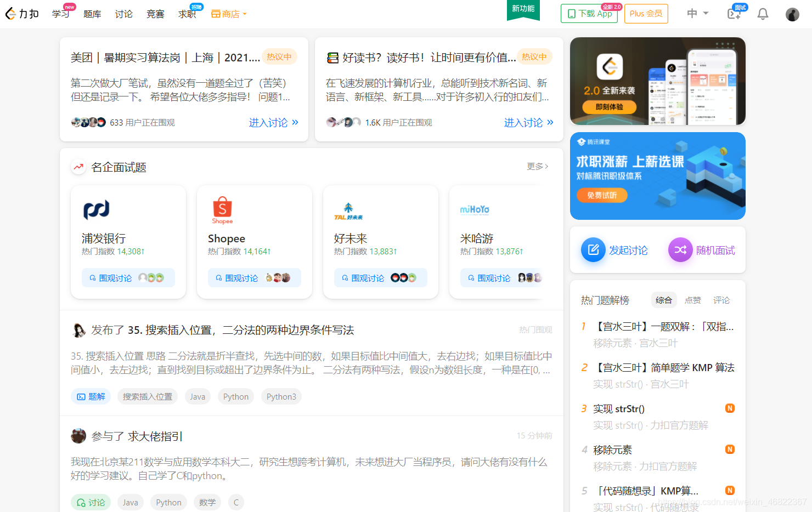Click the 随机面试 purple shuffle icon

coord(680,250)
